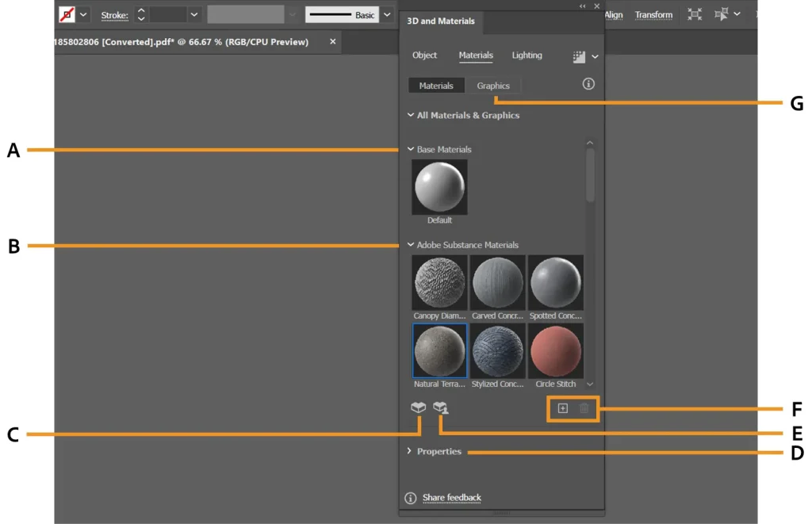Open the Transform panel button
This screenshot has height=524, width=812.
point(653,14)
